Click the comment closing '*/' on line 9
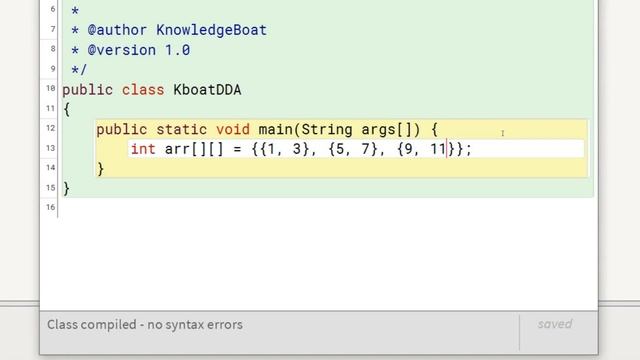 point(79,69)
